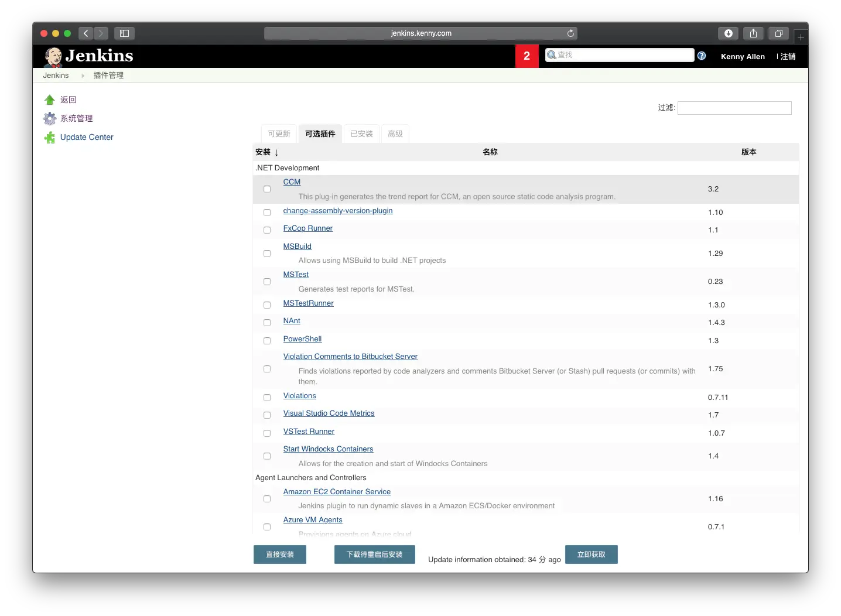Viewport: 841px width, 616px height.
Task: Open the search help question-mark icon
Action: pos(702,56)
